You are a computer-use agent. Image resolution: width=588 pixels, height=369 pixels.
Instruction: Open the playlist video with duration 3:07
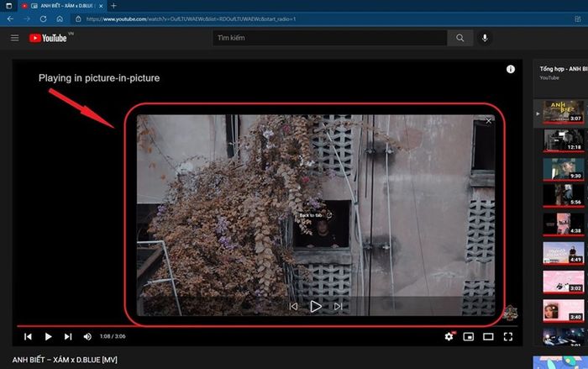click(x=564, y=112)
